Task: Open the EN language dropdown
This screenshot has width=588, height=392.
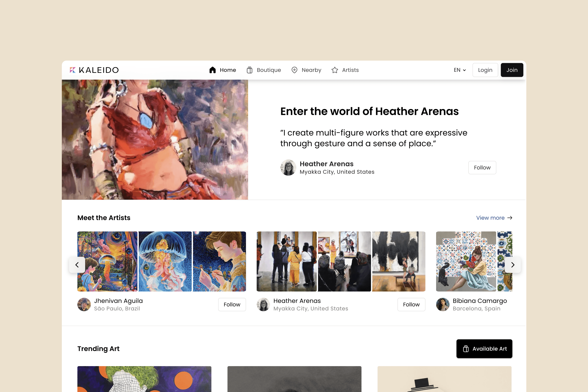Action: (460, 70)
